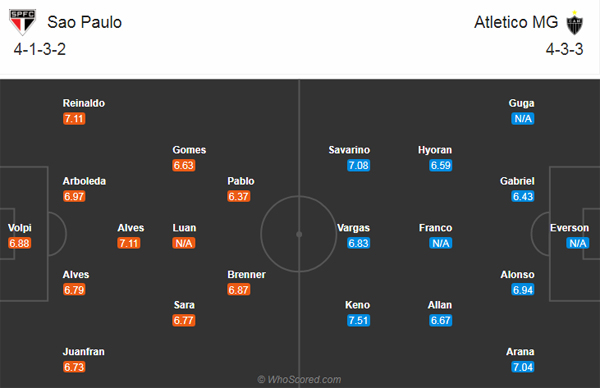Screen dimensions: 600x388
Task: Open the Atletico MG team name
Action: click(x=516, y=22)
